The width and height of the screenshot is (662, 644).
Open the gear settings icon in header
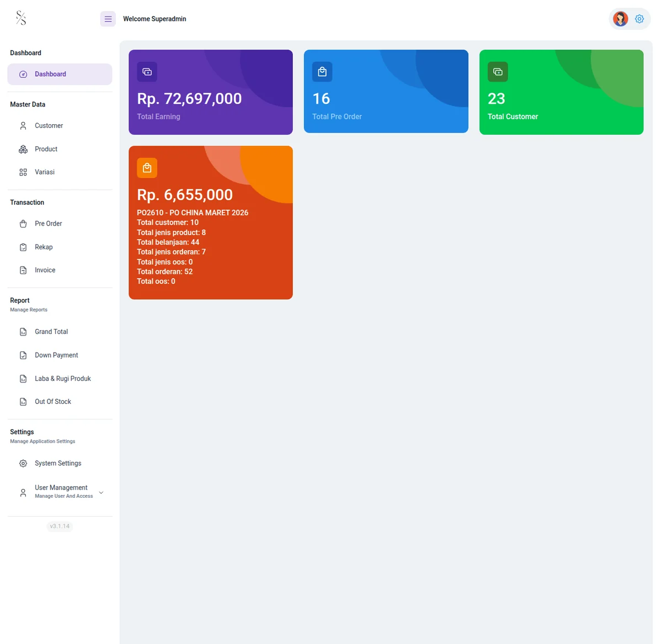[639, 19]
